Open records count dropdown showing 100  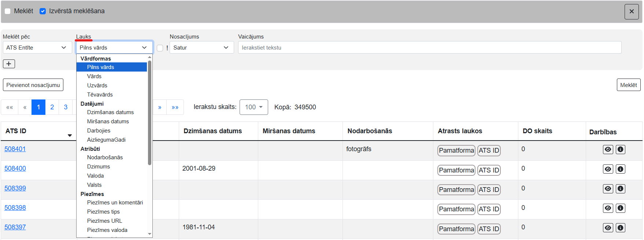[x=253, y=107]
